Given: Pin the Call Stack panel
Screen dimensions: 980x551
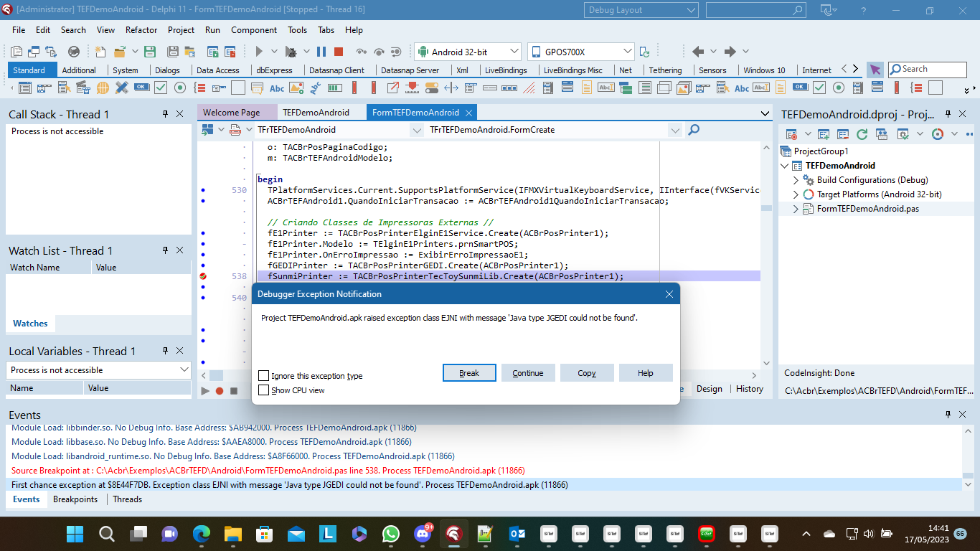Looking at the screenshot, I should (164, 114).
